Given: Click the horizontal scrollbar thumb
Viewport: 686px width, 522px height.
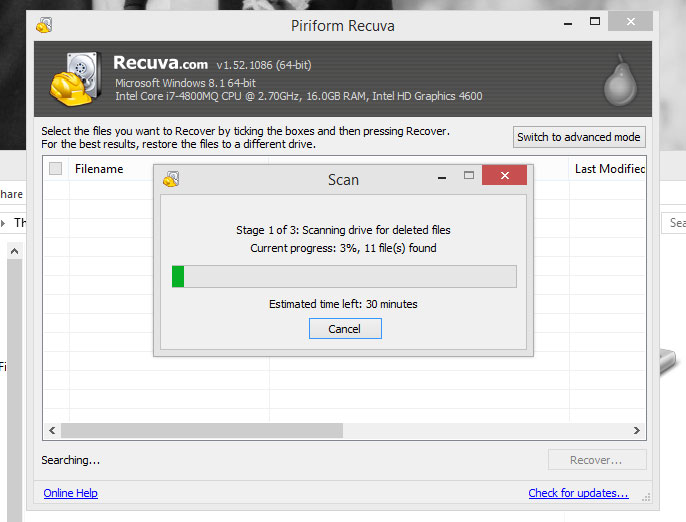Looking at the screenshot, I should tap(202, 430).
